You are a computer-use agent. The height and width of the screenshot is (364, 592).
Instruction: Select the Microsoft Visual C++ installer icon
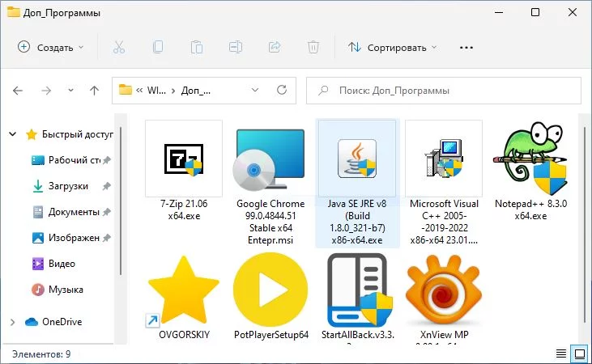click(444, 158)
